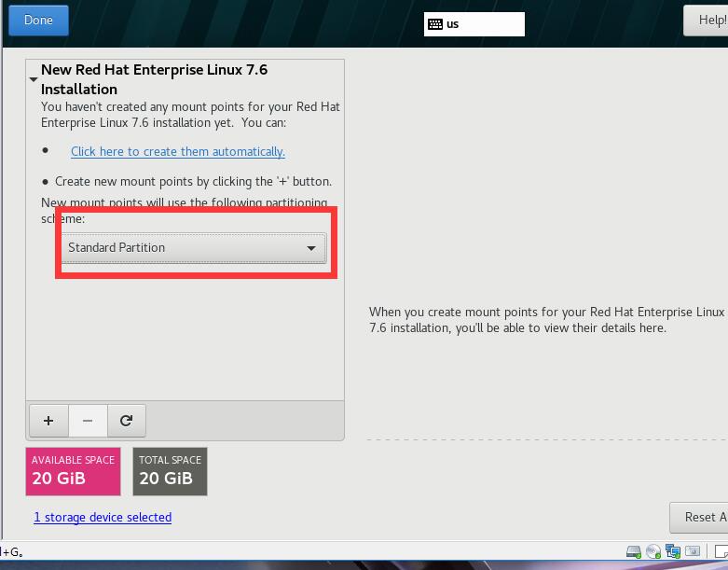
Task: Click the Reset All button
Action: tap(699, 518)
